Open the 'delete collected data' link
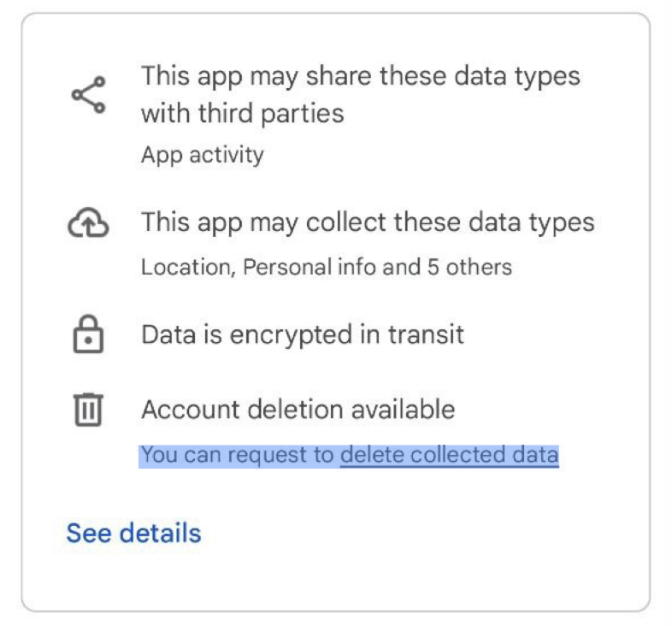The height and width of the screenshot is (626, 672). [x=449, y=454]
